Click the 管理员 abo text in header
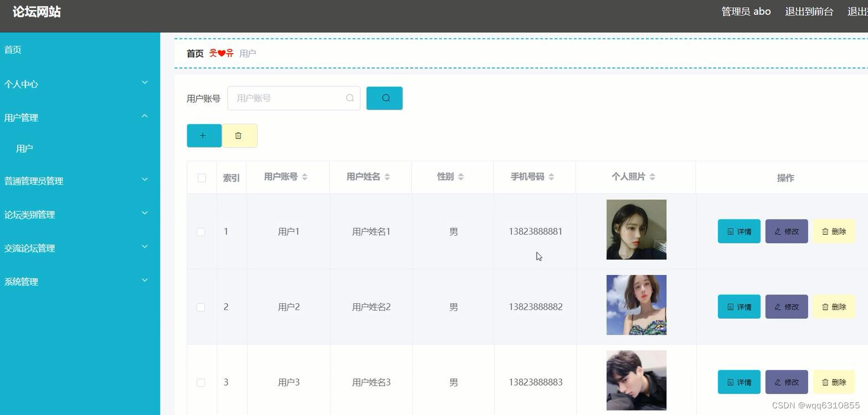 (x=746, y=12)
